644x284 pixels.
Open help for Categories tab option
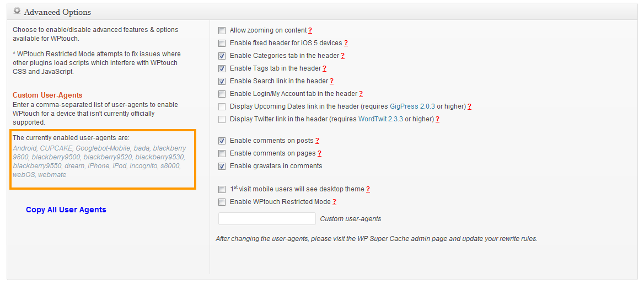pyautogui.click(x=343, y=56)
